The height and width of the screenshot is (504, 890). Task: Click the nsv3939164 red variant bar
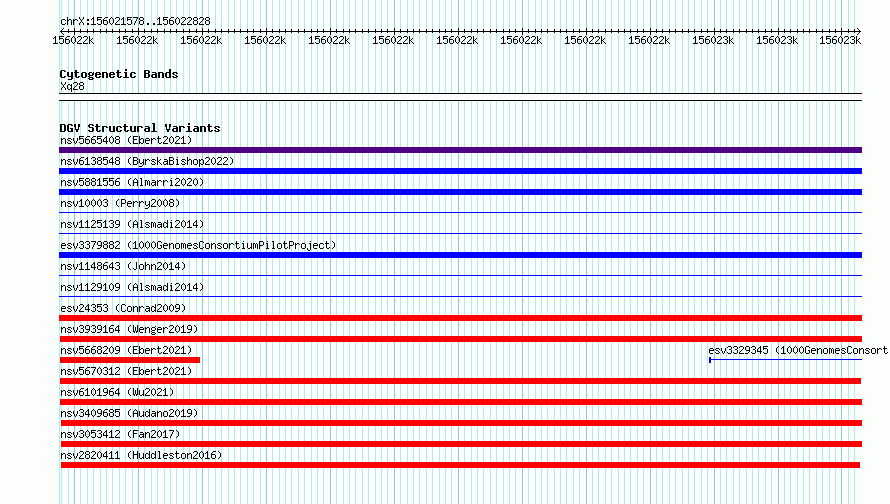coord(460,339)
